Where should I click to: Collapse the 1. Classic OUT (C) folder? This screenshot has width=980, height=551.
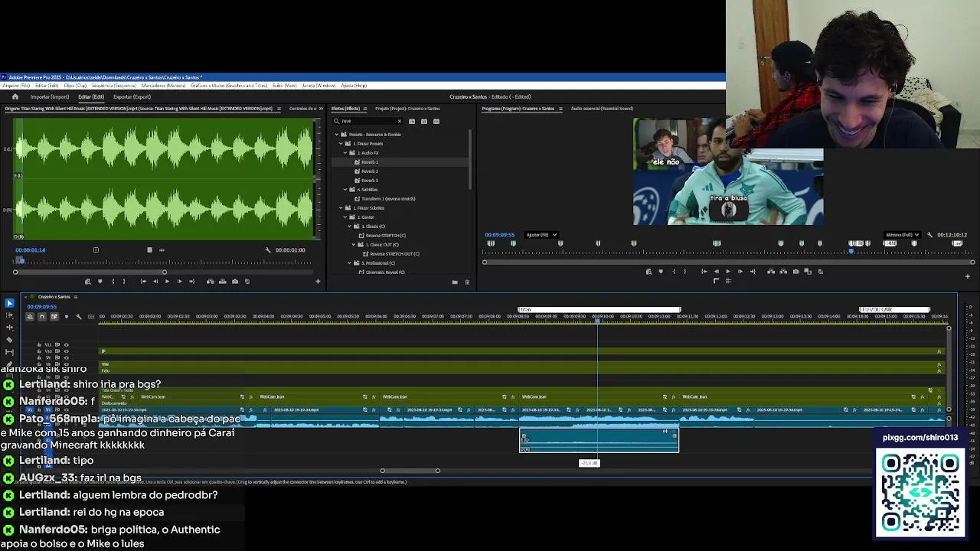(x=354, y=245)
